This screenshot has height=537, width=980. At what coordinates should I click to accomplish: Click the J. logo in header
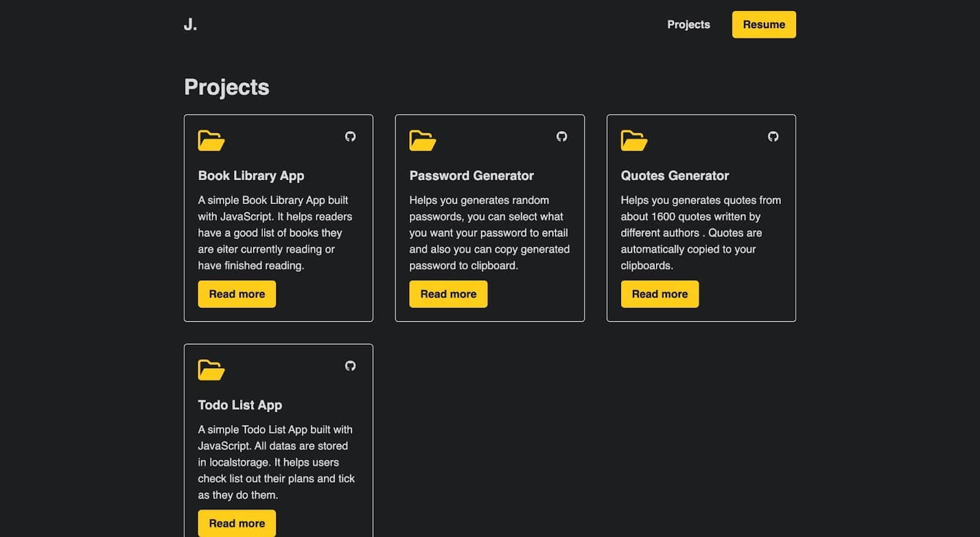pos(190,24)
